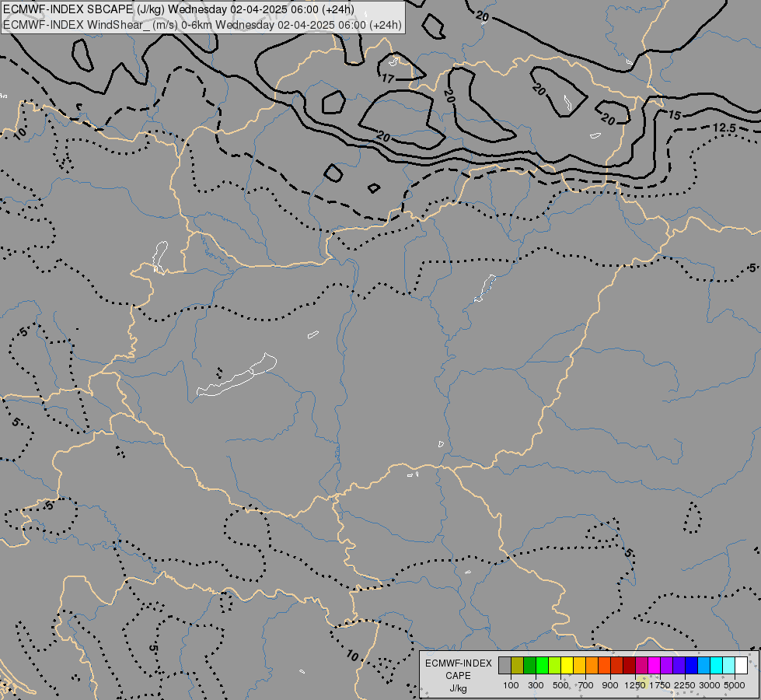761x700 pixels.
Task: Choose the white legend swatch
Action: tap(742, 666)
